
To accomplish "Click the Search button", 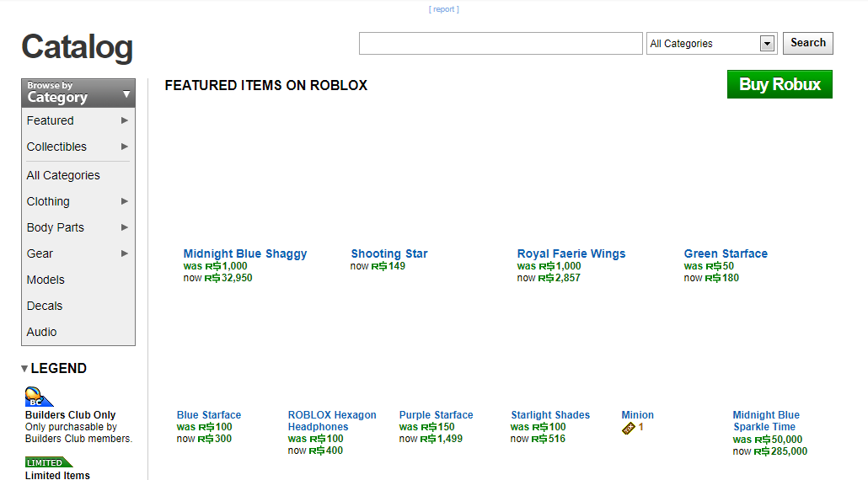I will 807,43.
